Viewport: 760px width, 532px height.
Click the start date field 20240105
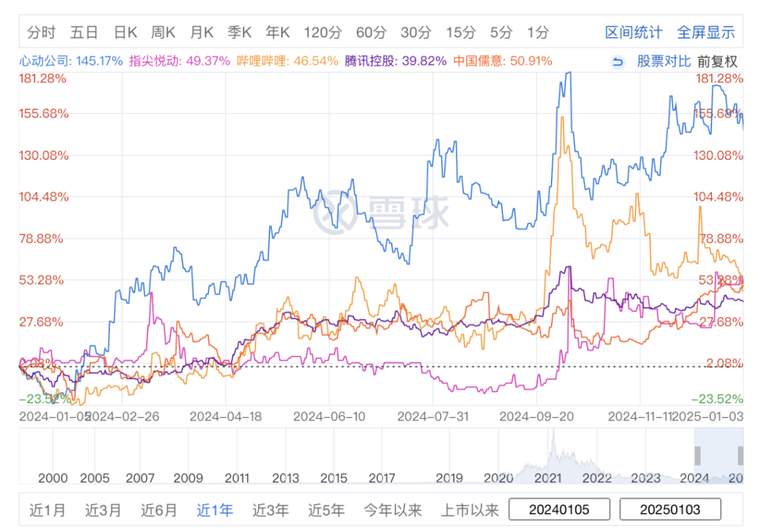559,509
